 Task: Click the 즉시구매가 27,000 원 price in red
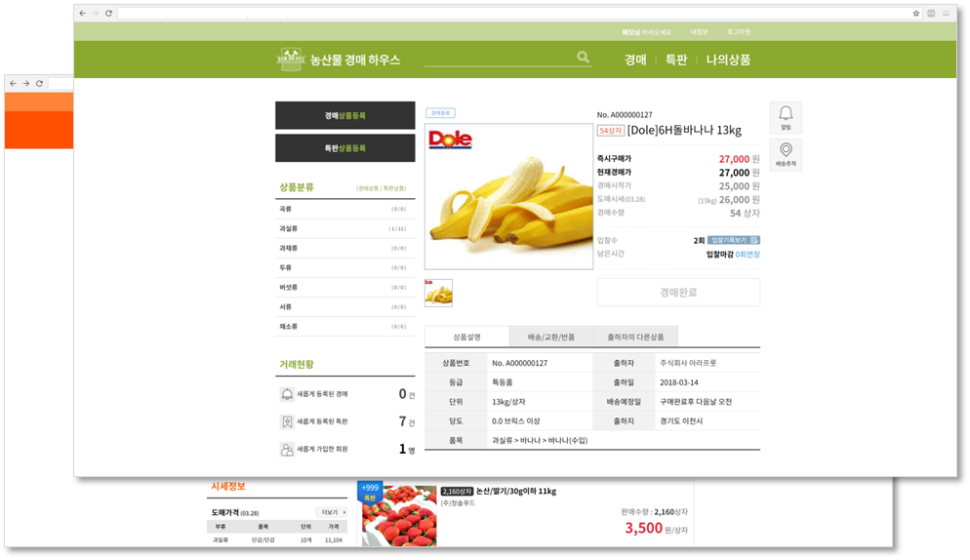(x=740, y=159)
